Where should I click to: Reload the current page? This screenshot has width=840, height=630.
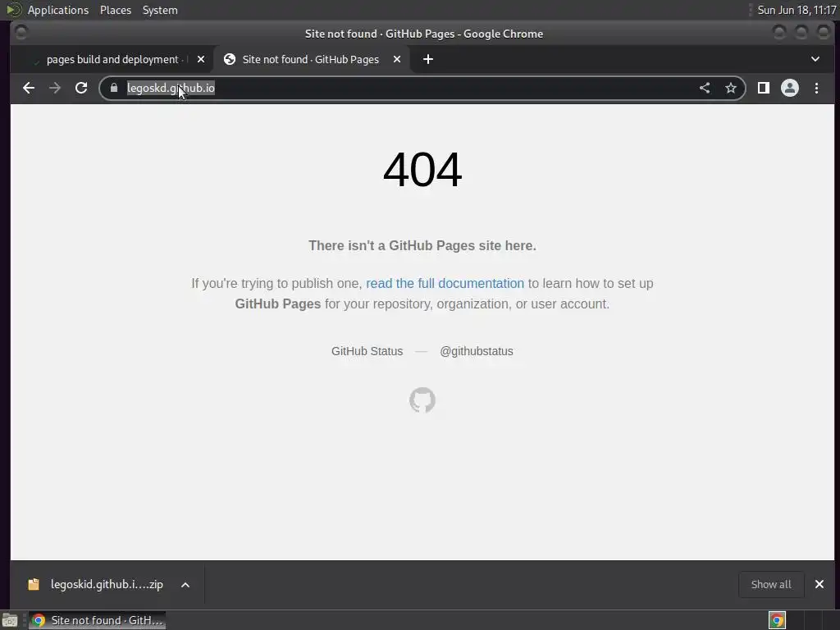click(81, 89)
